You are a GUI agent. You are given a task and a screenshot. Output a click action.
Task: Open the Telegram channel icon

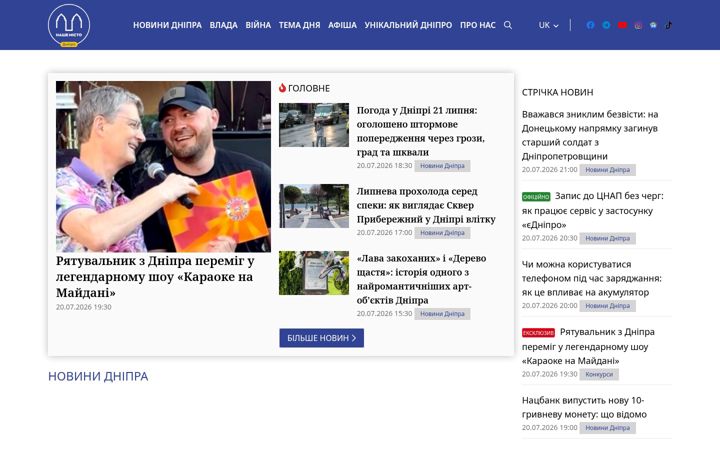[606, 25]
